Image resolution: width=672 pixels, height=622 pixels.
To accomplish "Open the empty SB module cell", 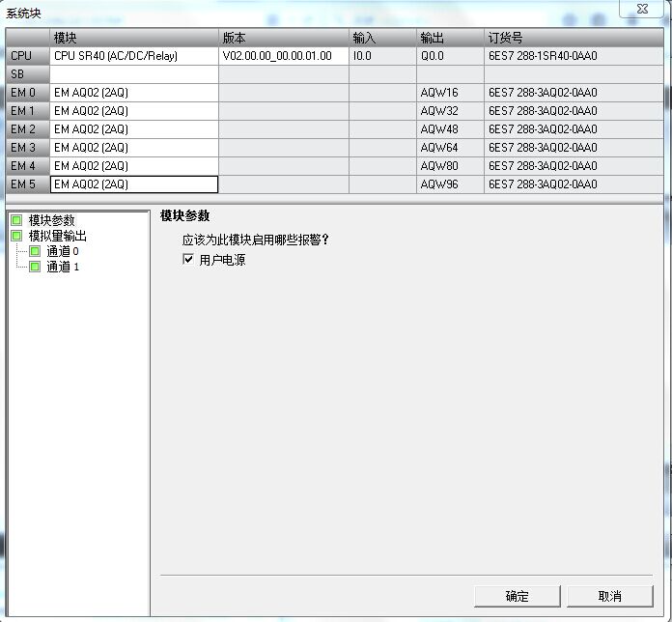I will (x=134, y=74).
